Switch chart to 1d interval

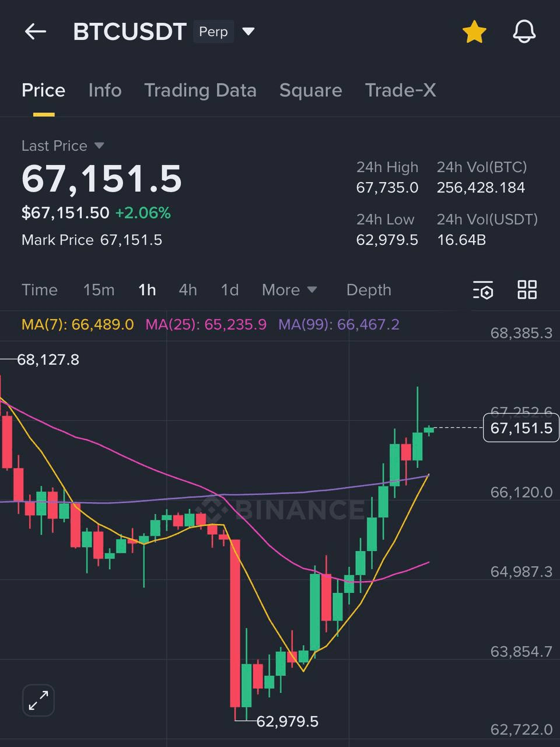[x=230, y=290]
